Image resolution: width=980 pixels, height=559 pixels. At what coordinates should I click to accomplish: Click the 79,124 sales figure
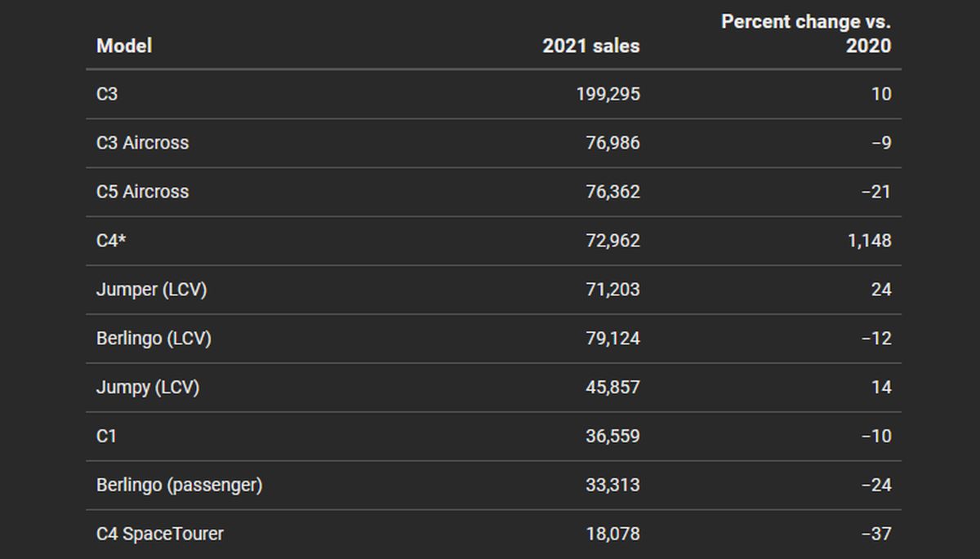pyautogui.click(x=612, y=339)
